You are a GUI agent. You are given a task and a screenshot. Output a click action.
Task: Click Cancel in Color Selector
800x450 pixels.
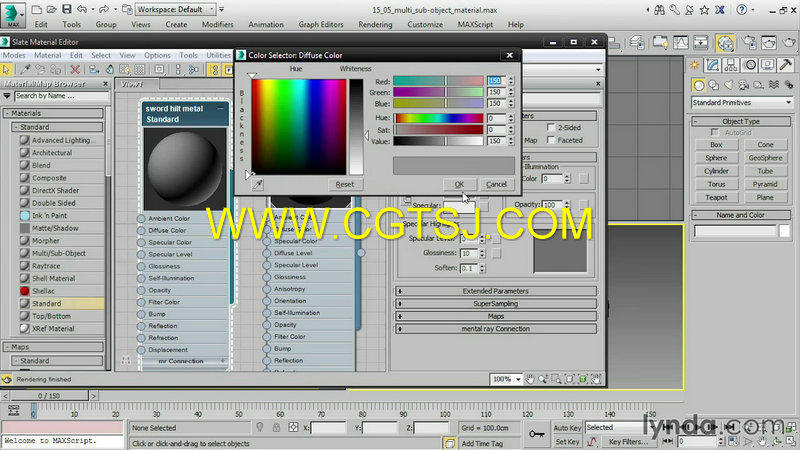tap(496, 185)
